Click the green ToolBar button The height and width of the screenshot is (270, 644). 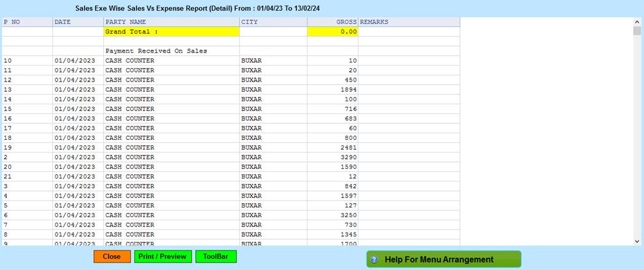click(215, 256)
